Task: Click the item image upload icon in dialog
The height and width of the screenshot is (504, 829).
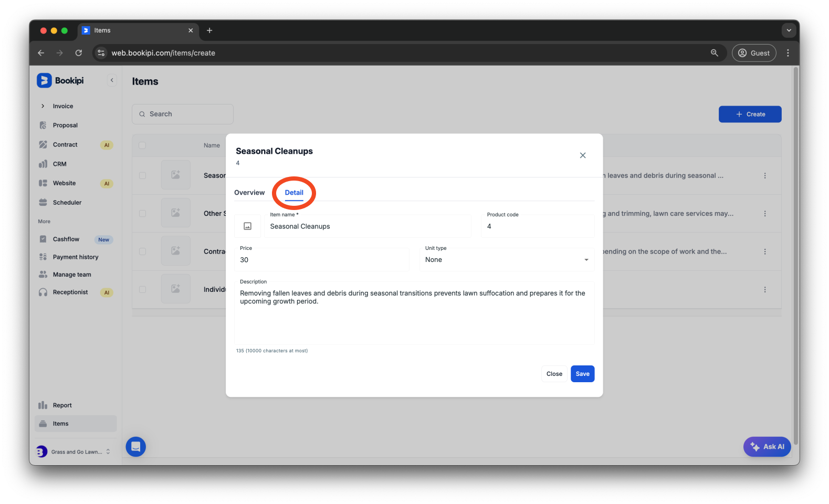Action: click(x=248, y=226)
